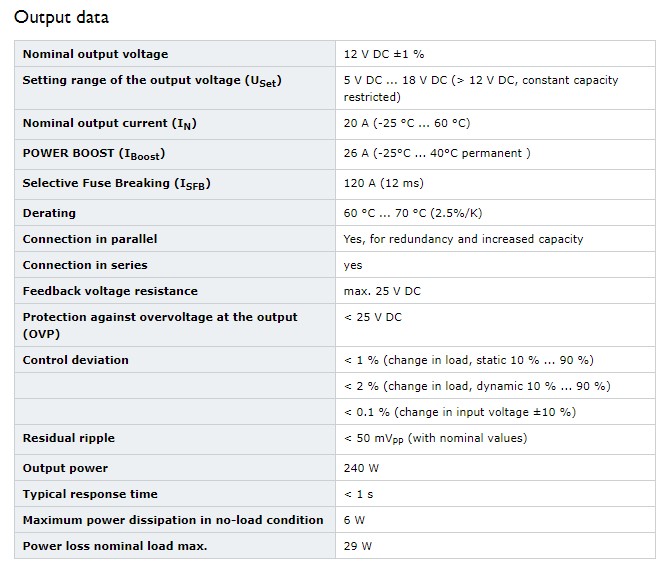This screenshot has height=576, width=669.
Task: Select Setting range of the output voltage row
Action: pos(335,88)
